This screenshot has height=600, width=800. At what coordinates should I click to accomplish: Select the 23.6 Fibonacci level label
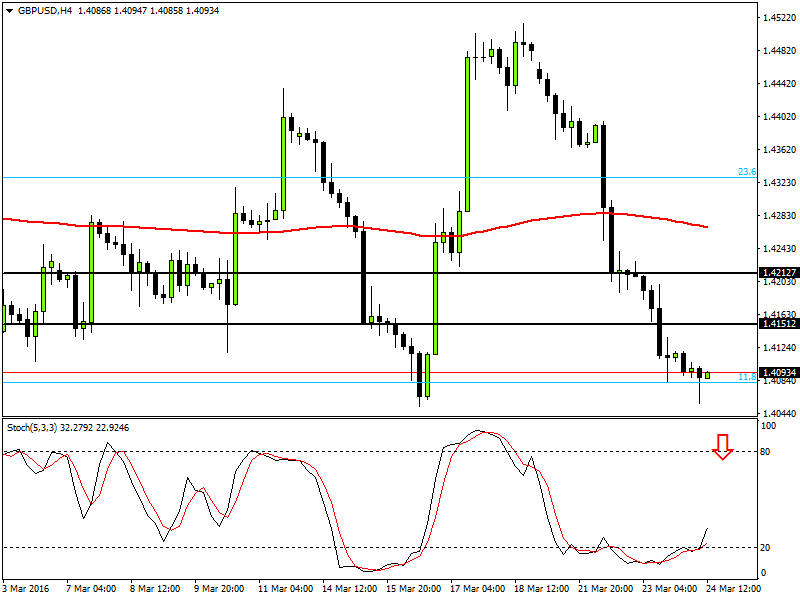tap(747, 171)
